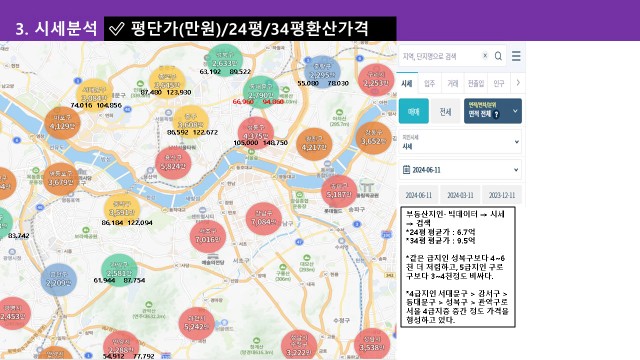The height and width of the screenshot is (360, 640).
Task: Select the 5,242만 red map bubble
Action: tap(197, 324)
